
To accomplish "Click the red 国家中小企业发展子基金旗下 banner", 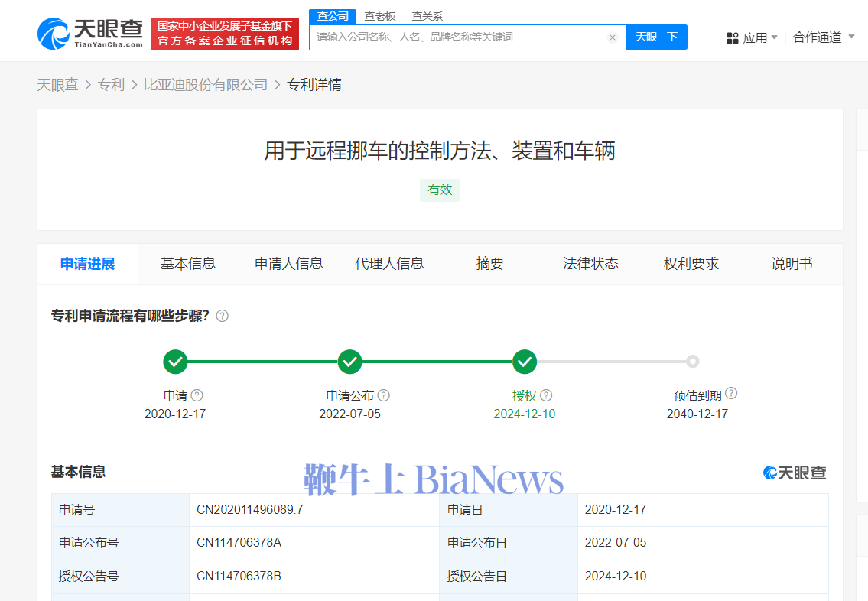I will tap(225, 34).
